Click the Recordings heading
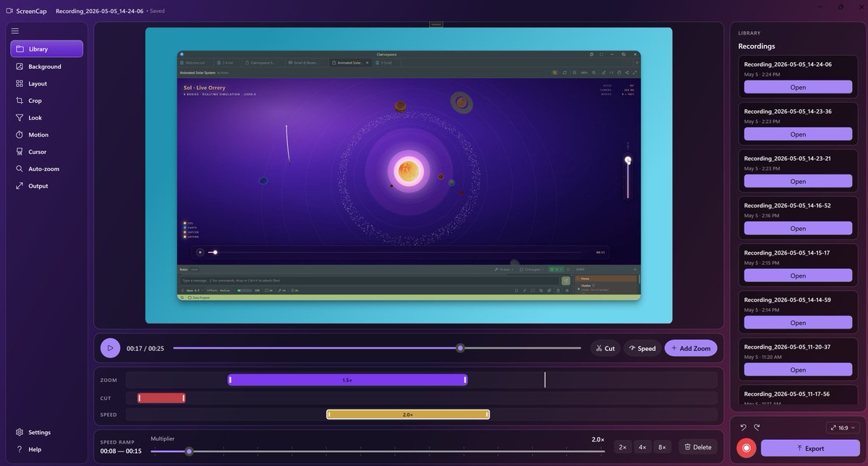The width and height of the screenshot is (868, 466). 757,46
